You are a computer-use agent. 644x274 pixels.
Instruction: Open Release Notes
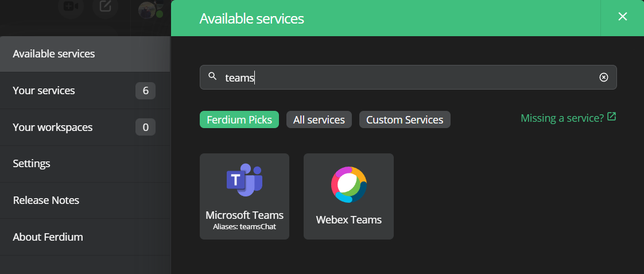(85, 200)
